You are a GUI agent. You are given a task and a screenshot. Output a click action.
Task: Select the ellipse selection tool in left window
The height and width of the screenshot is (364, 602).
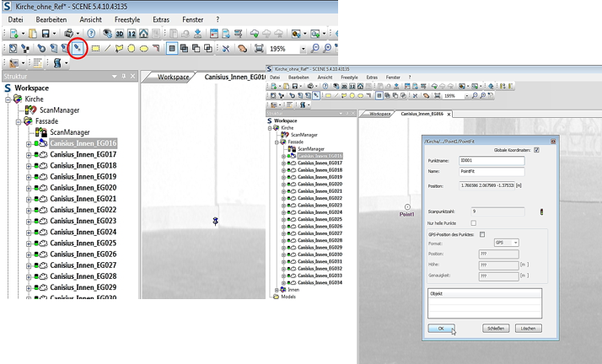coord(143,49)
